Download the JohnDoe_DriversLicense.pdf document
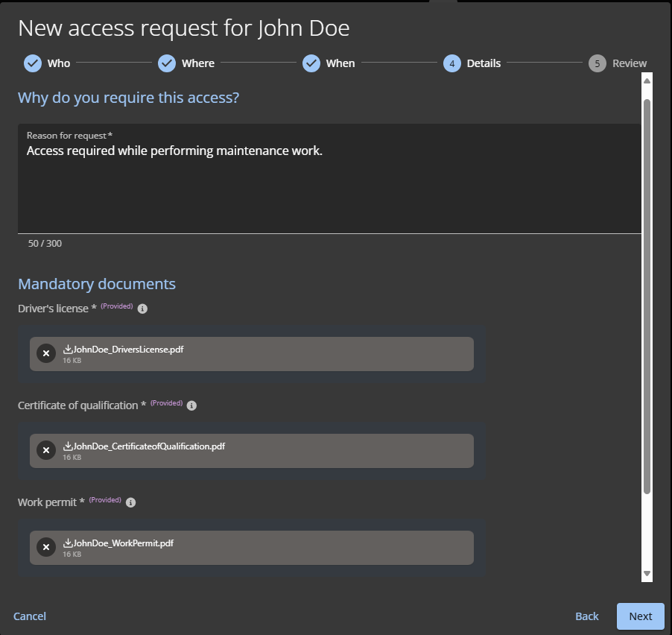672x635 pixels. [x=68, y=349]
